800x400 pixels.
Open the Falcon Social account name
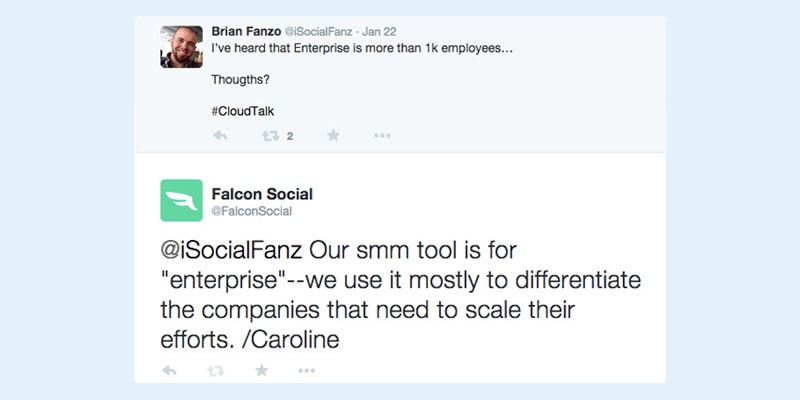[x=262, y=194]
